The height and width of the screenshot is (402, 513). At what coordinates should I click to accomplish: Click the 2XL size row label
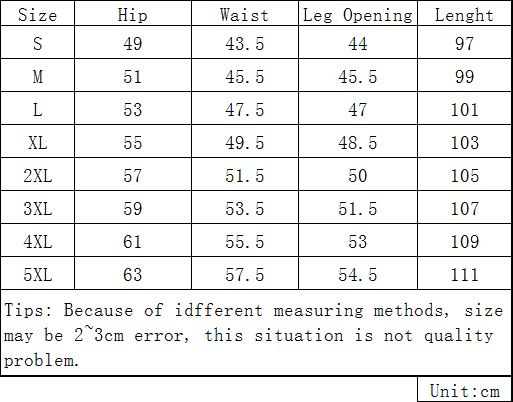37,176
